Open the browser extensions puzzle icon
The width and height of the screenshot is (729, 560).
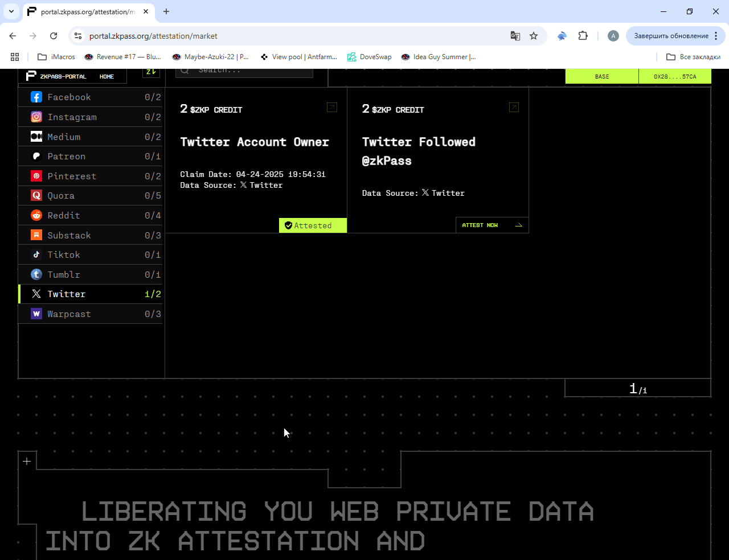(583, 36)
